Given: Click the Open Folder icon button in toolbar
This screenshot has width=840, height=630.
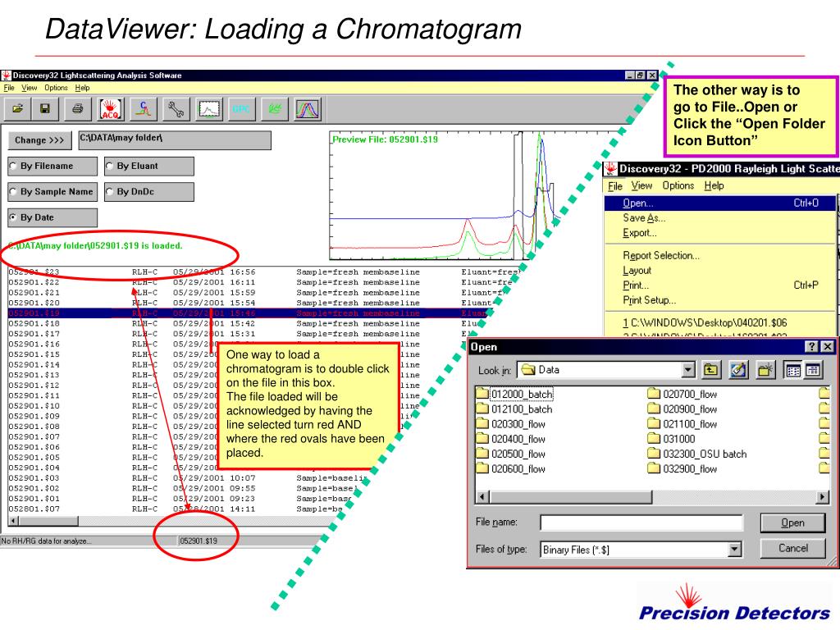Looking at the screenshot, I should click(x=18, y=109).
